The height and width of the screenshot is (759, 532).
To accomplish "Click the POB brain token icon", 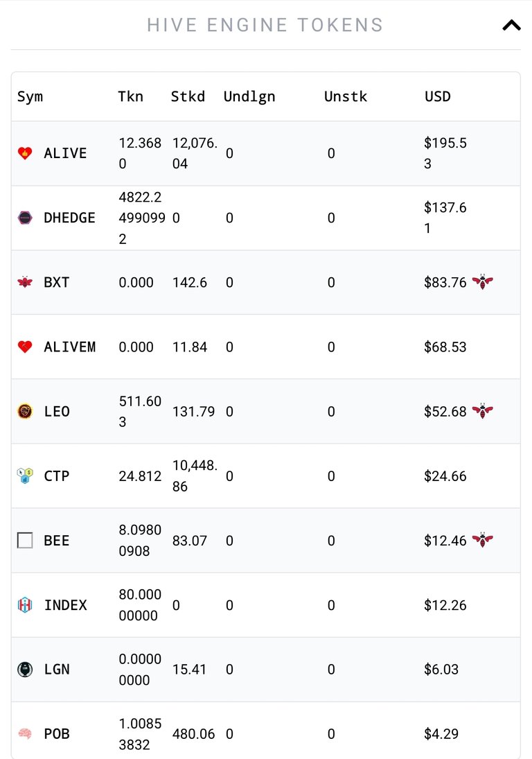I will (25, 734).
